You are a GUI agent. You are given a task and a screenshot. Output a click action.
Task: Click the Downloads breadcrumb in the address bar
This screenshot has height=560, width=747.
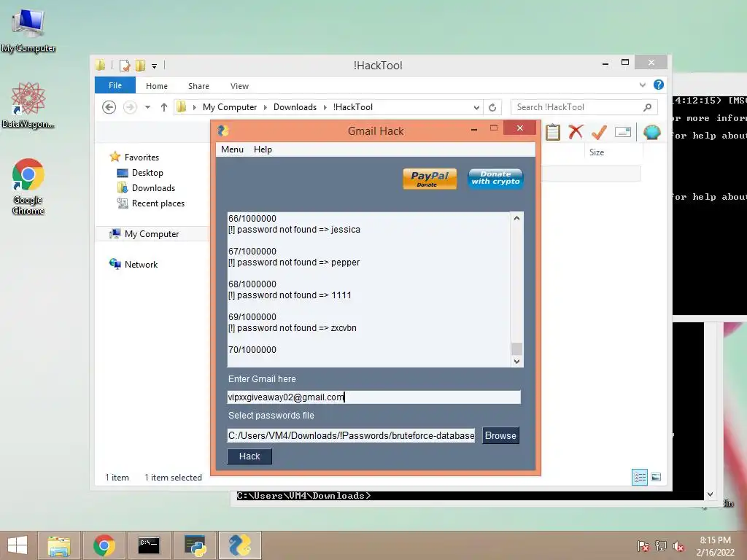click(x=295, y=107)
